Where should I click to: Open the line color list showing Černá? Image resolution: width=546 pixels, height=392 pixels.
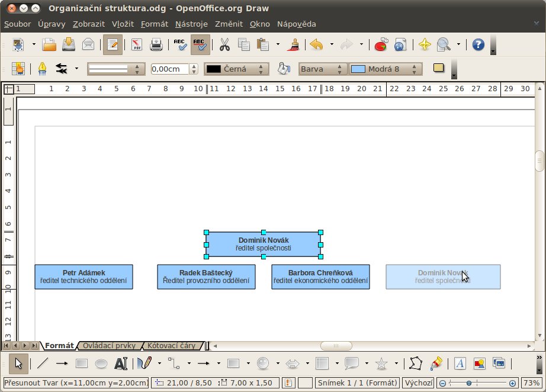click(x=236, y=69)
